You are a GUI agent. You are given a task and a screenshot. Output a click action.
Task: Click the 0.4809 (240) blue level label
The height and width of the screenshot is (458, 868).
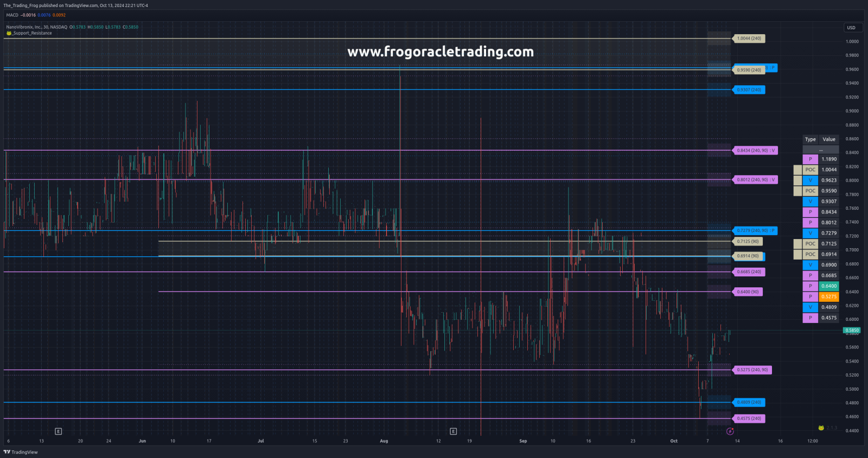tap(749, 403)
